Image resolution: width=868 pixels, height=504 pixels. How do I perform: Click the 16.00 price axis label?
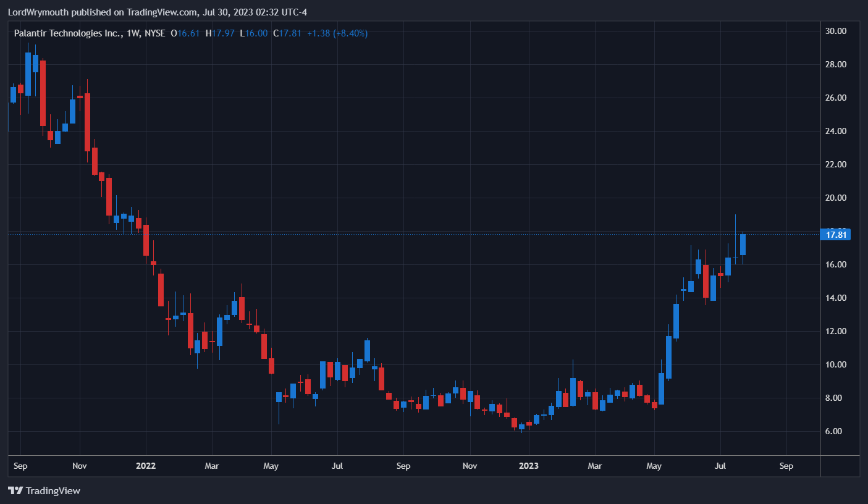(x=836, y=264)
